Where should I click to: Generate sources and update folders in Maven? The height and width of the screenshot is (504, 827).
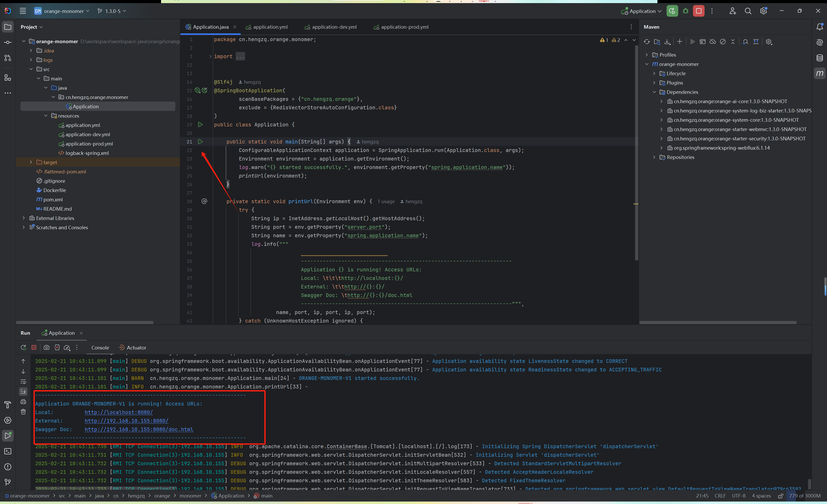(x=657, y=42)
